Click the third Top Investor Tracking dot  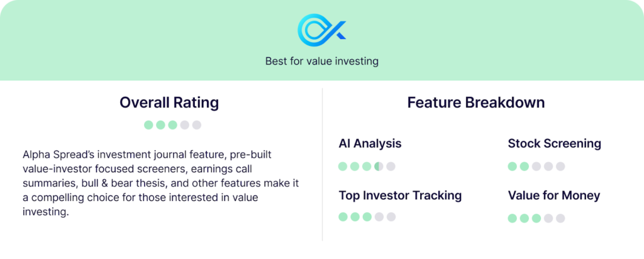pos(367,217)
